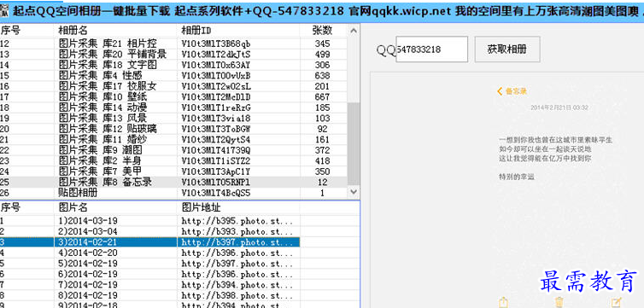Click the URL for picture 2)2014-03-04
Screen dimensions: 644x308
click(237, 231)
